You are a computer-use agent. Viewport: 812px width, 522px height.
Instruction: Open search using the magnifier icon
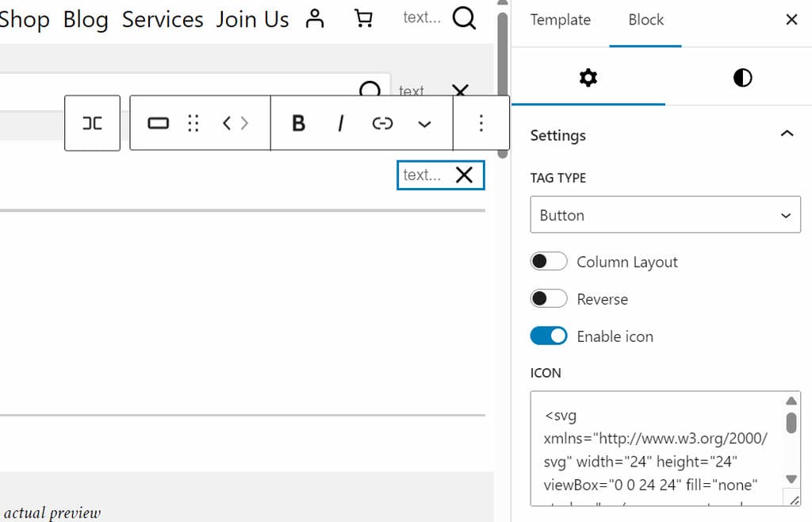pos(465,17)
